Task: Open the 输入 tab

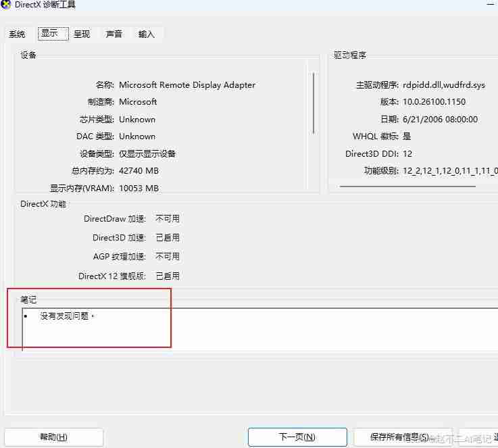Action: coord(146,34)
